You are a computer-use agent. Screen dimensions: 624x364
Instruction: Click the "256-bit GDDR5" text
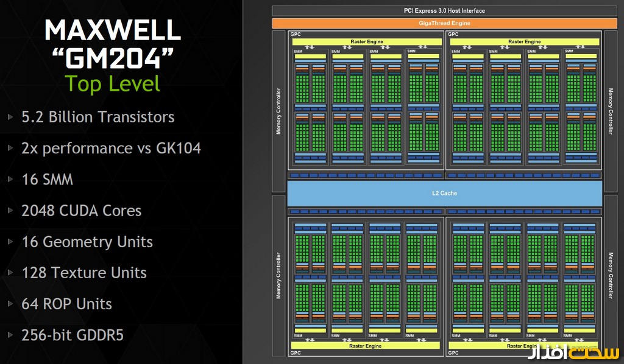pyautogui.click(x=73, y=335)
